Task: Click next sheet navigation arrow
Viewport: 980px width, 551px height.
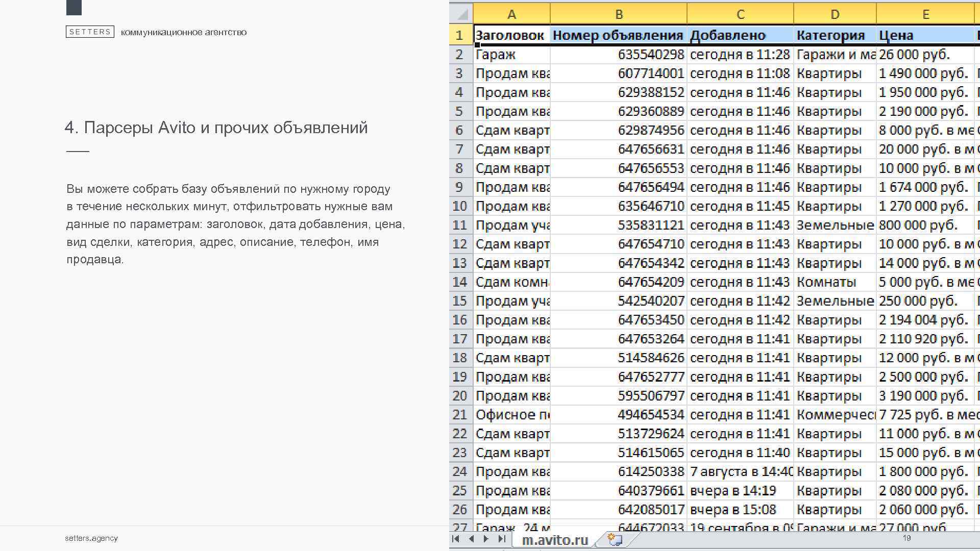Action: point(486,539)
